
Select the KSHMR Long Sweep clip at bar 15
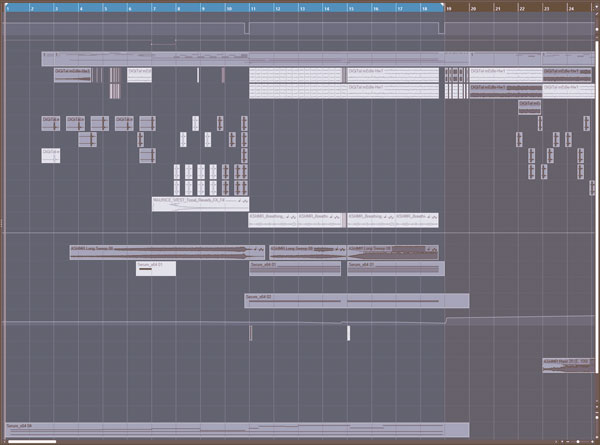[393, 253]
